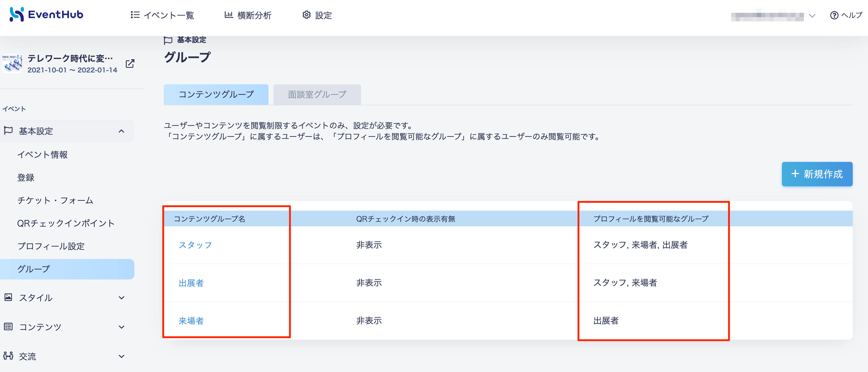The width and height of the screenshot is (868, 372).
Task: Select グループ in the sidebar
Action: pos(67,269)
